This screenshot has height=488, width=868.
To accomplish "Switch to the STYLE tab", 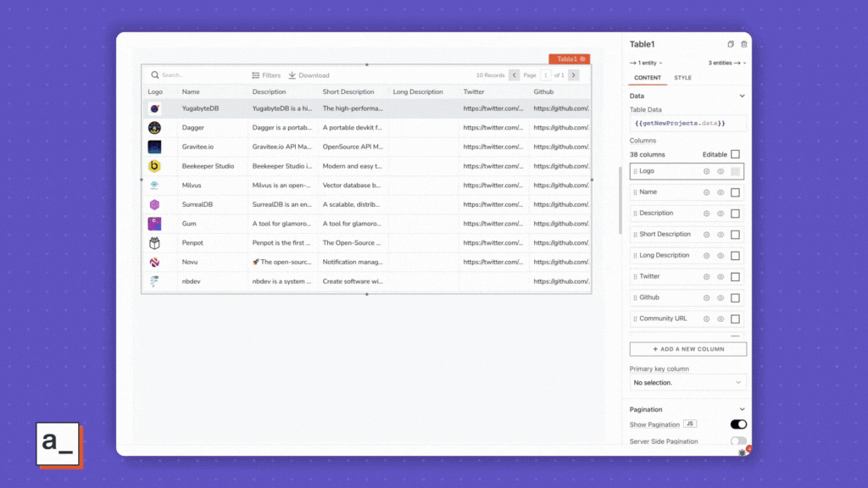I will [x=682, y=78].
